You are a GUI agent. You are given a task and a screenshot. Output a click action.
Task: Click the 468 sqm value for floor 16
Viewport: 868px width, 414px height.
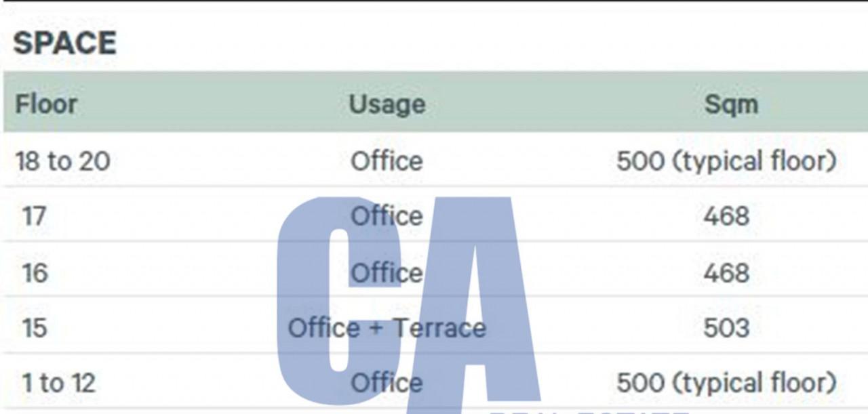coord(726,272)
